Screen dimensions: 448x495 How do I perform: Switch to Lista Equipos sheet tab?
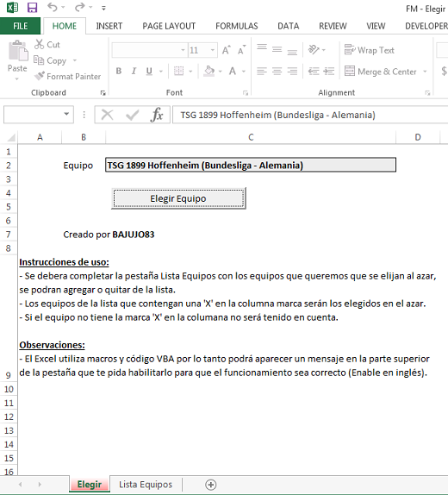(146, 485)
